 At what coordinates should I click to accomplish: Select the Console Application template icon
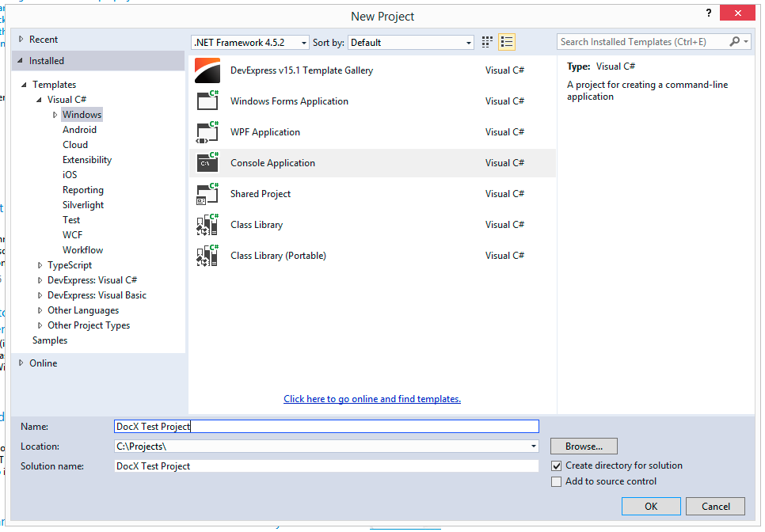click(207, 162)
